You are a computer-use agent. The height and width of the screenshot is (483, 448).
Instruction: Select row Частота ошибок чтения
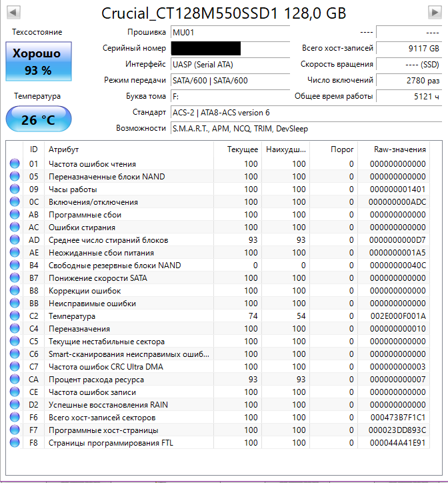(218, 164)
